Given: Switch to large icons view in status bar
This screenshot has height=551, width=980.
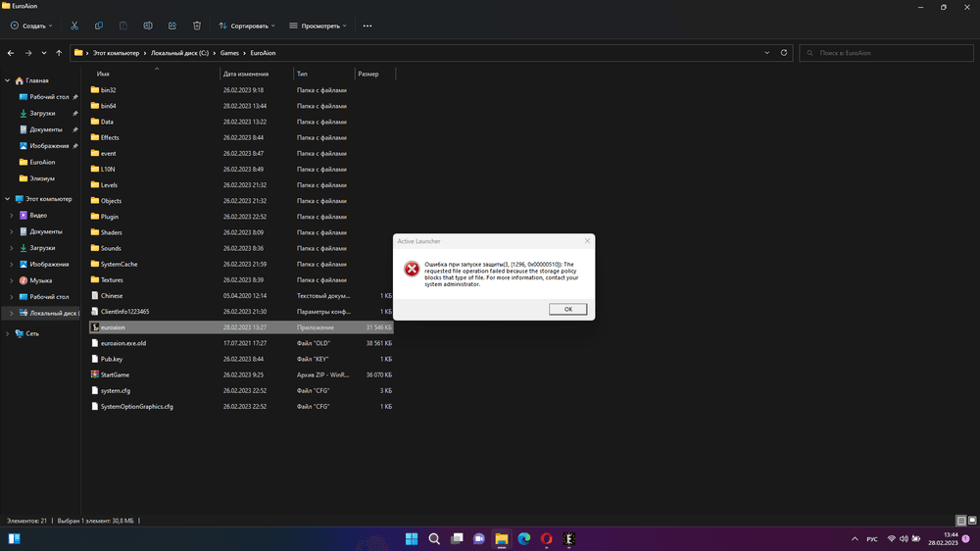Looking at the screenshot, I should [971, 520].
